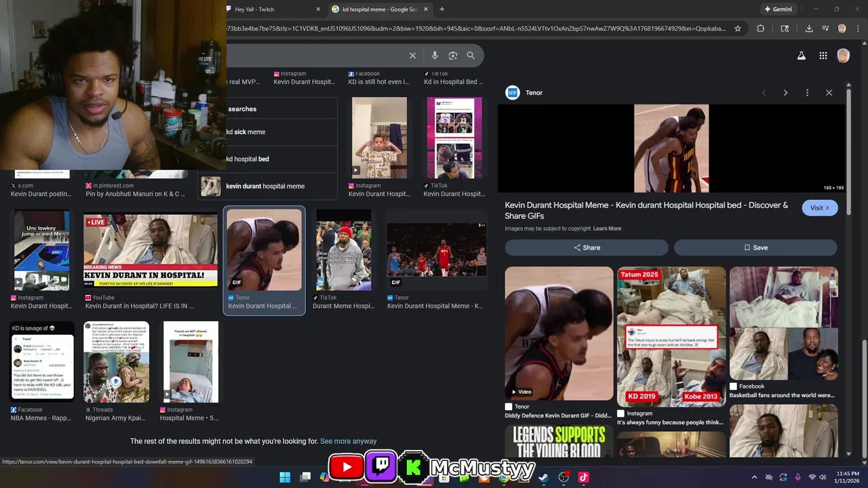Click the See more anyway link

348,441
